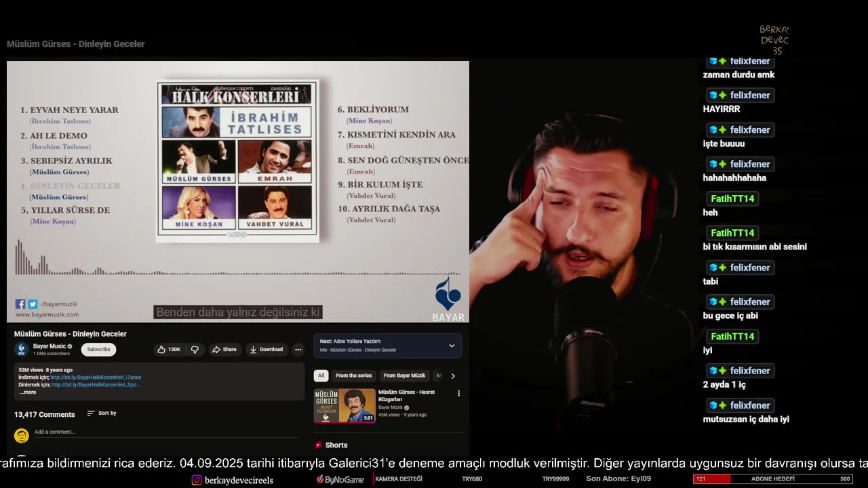This screenshot has height=488, width=868.
Task: Select the All filter chip
Action: coord(321,375)
